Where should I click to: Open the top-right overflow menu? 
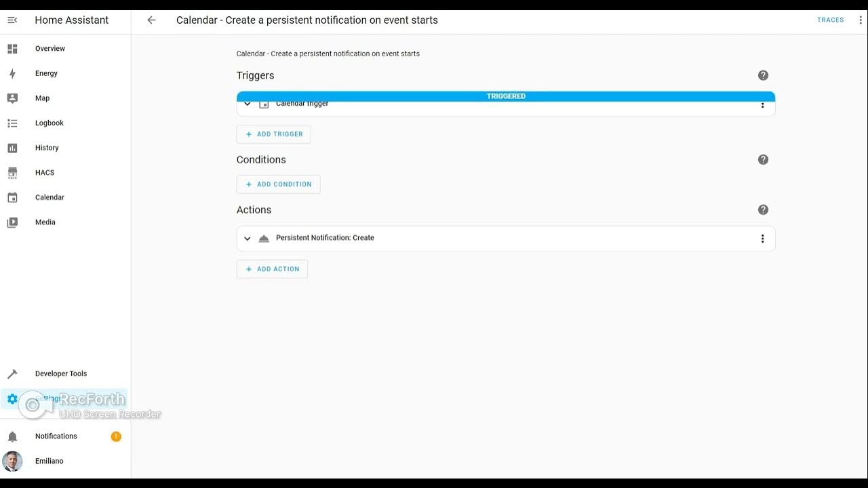[x=862, y=20]
